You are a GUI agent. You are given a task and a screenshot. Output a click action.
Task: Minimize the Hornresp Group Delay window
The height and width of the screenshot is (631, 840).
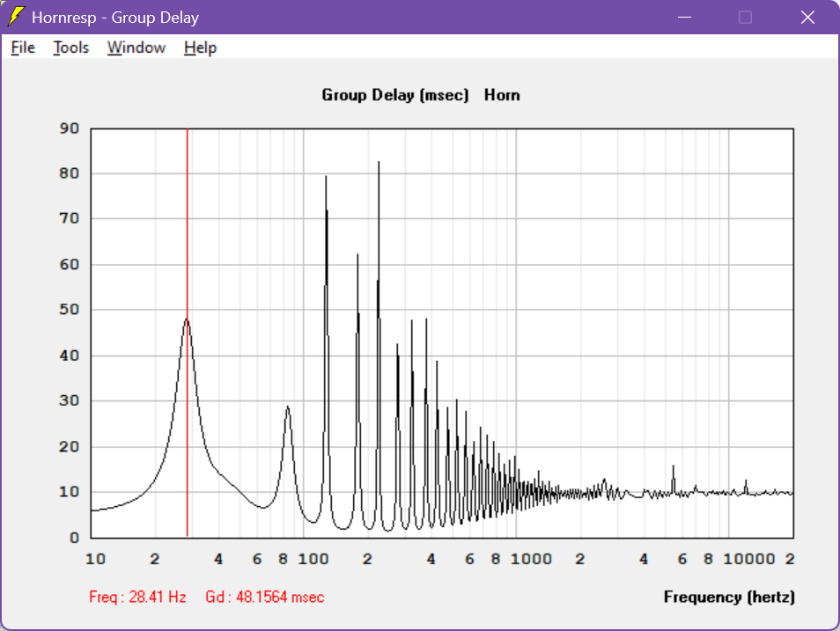pos(684,17)
